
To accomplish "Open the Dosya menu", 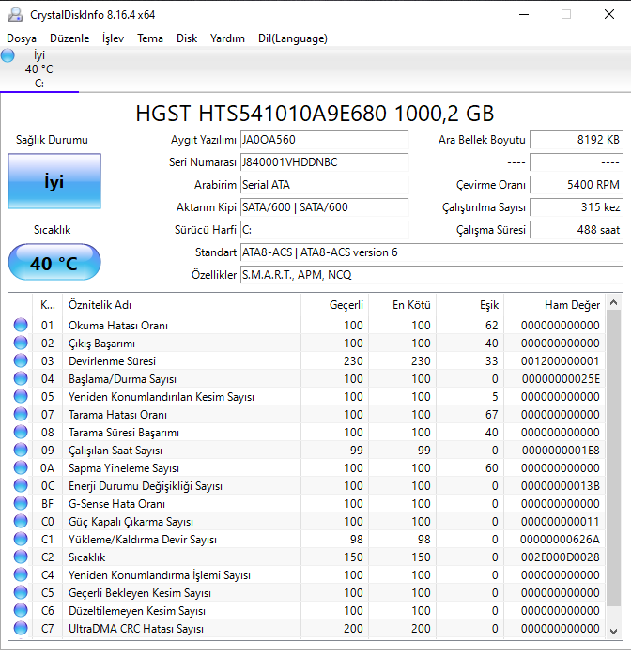I will [x=22, y=38].
